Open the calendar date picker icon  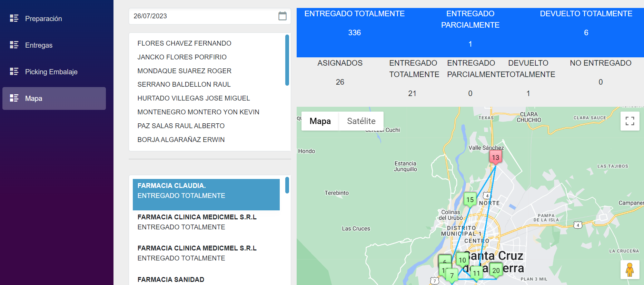pos(283,16)
